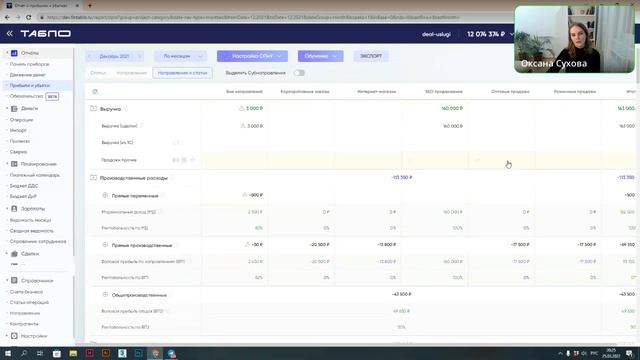
Task: Open the account dropdown next to deal-uslugi
Action: click(x=511, y=34)
